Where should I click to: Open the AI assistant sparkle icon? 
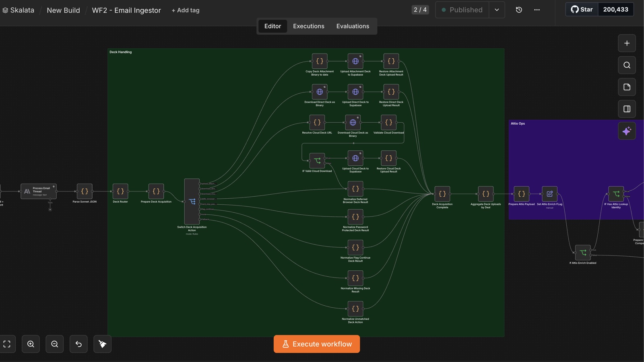pos(627,131)
